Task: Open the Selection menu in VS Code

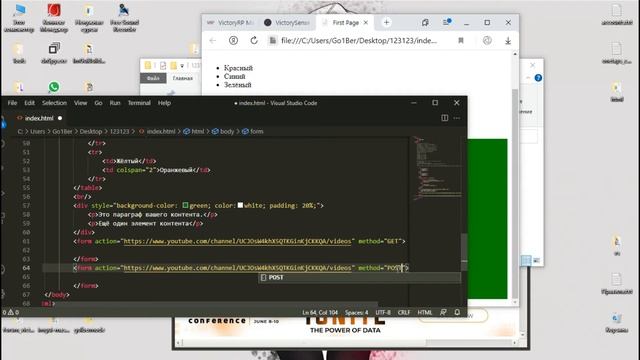Action: click(x=54, y=103)
